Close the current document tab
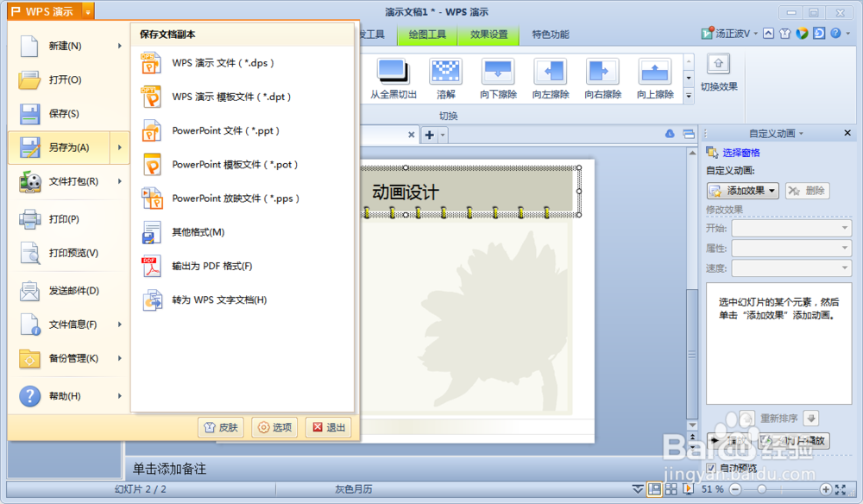 (411, 135)
